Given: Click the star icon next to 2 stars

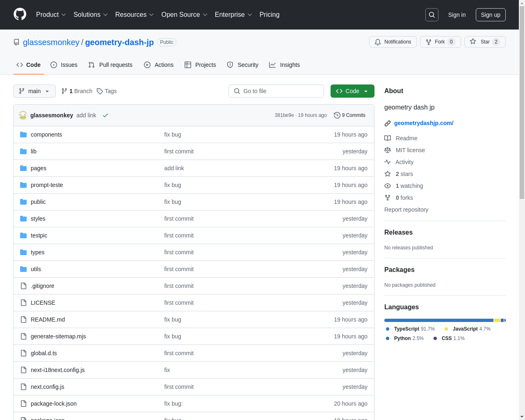Looking at the screenshot, I should click(388, 174).
